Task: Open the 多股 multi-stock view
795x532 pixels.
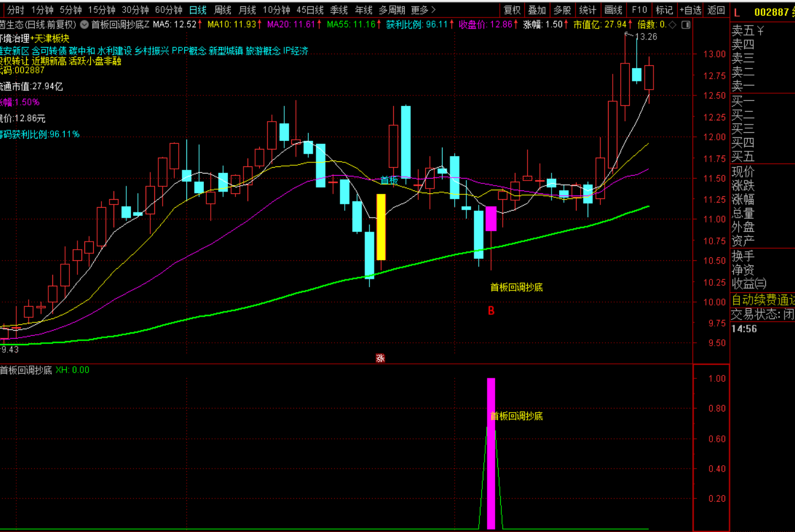Action: (x=562, y=10)
